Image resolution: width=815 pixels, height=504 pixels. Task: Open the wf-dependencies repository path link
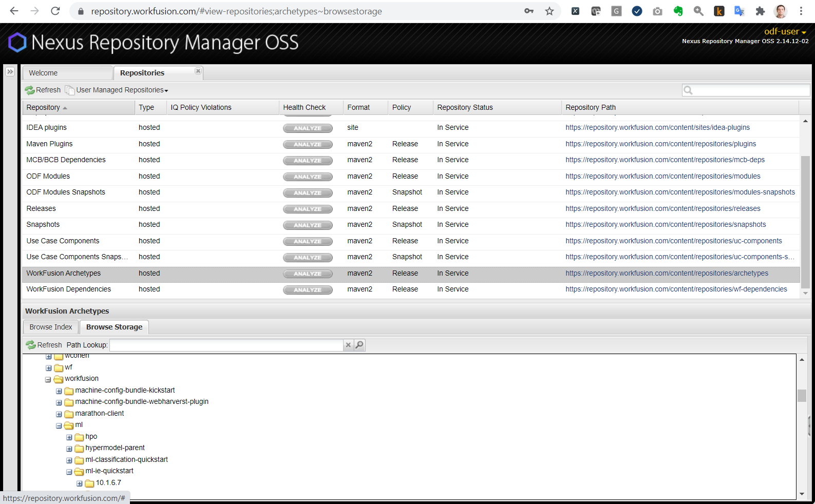(x=676, y=289)
